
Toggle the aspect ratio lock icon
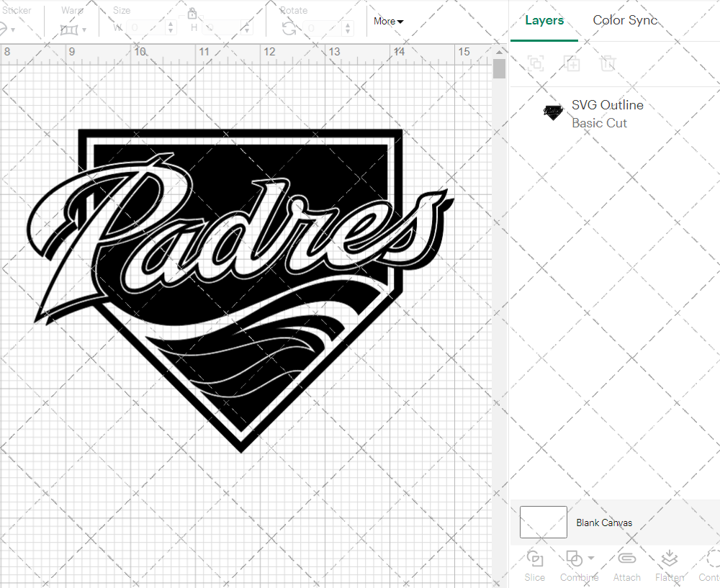(192, 13)
